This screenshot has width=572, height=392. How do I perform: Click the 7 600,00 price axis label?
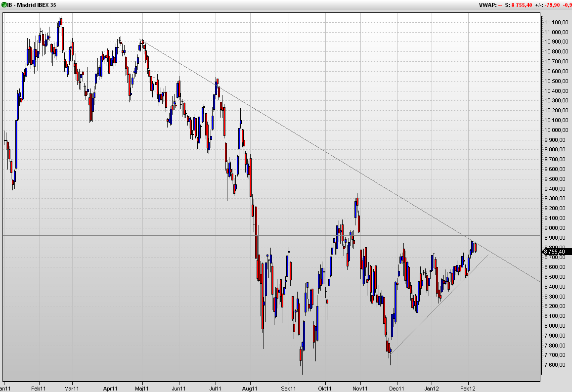coord(557,365)
